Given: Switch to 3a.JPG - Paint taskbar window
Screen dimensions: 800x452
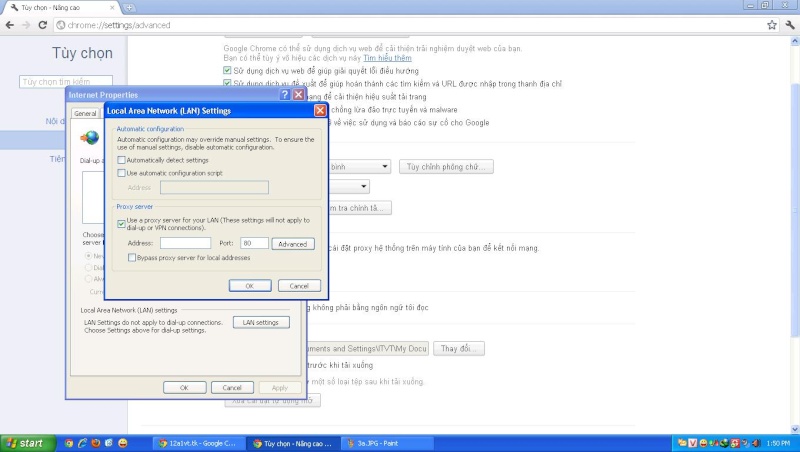Looking at the screenshot, I should pos(388,443).
